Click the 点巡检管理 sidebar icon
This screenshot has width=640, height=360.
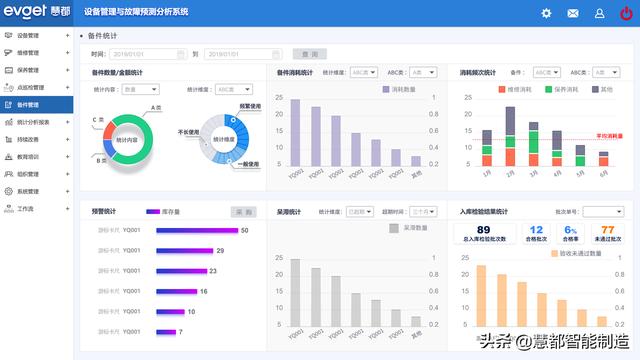click(8, 87)
